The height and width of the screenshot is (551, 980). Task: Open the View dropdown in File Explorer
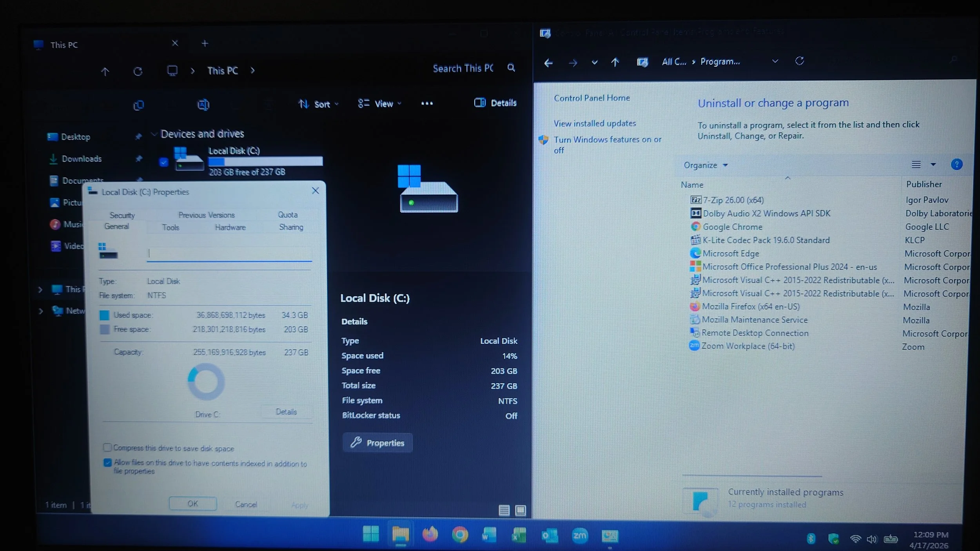point(379,103)
